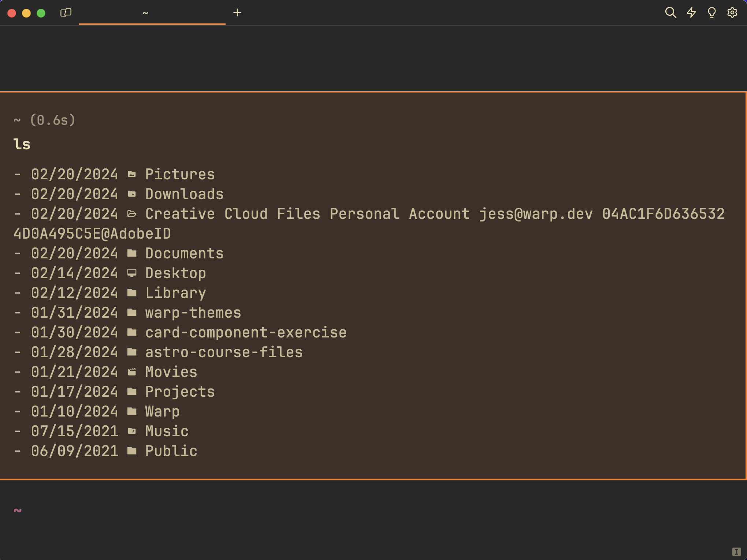Select the home directory tab
This screenshot has height=560, width=747.
152,13
